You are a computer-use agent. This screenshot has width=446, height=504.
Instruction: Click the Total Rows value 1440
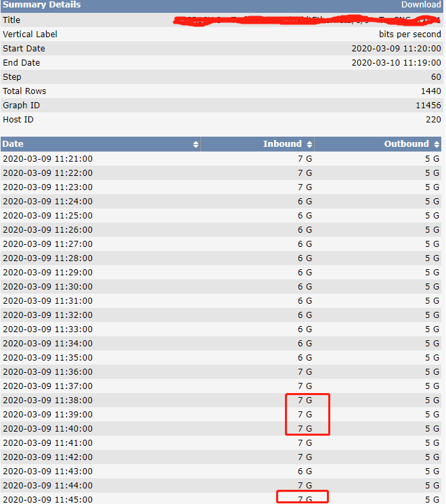(431, 91)
